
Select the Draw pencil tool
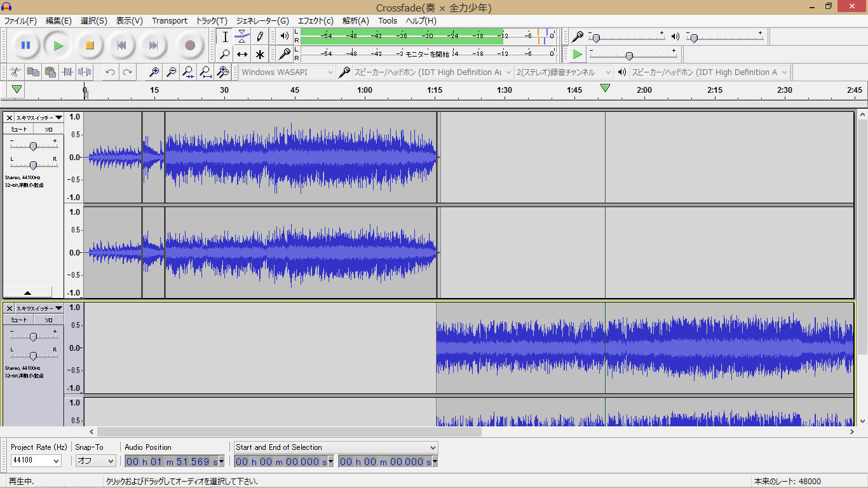click(259, 36)
